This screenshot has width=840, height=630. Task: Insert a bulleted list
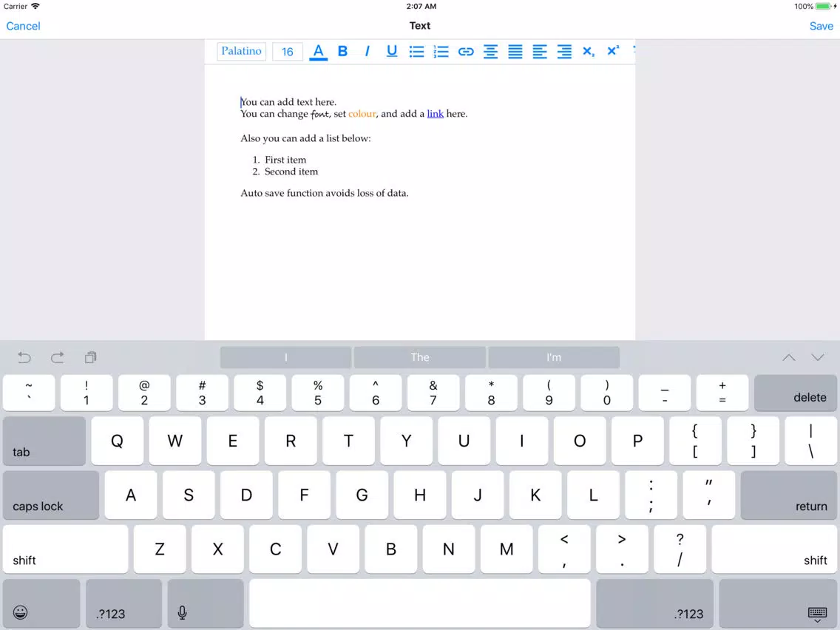pyautogui.click(x=416, y=52)
